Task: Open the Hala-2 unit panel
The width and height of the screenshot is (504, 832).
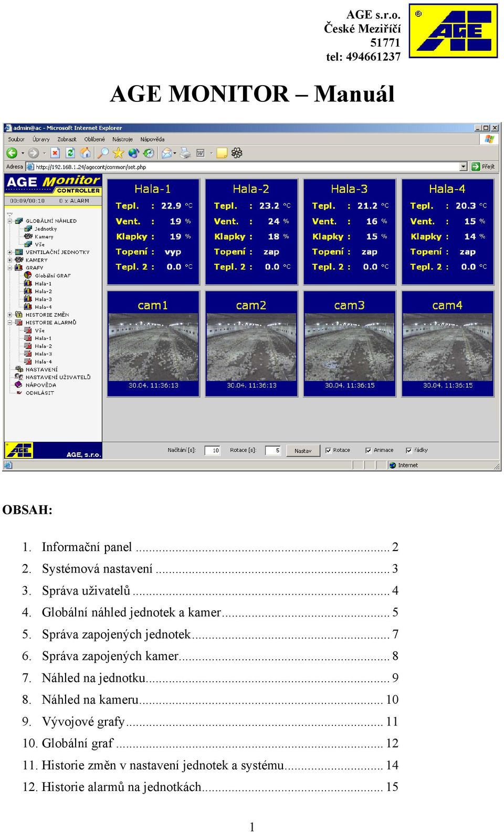Action: pyautogui.click(x=251, y=232)
